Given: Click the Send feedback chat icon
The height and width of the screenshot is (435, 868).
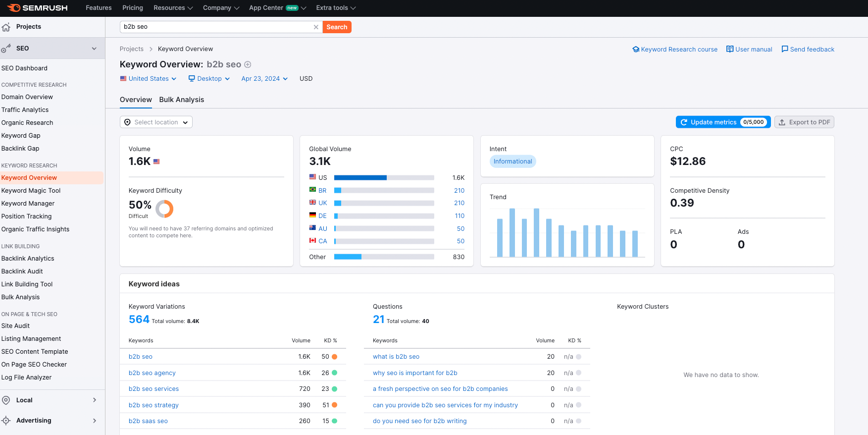Looking at the screenshot, I should (x=785, y=49).
